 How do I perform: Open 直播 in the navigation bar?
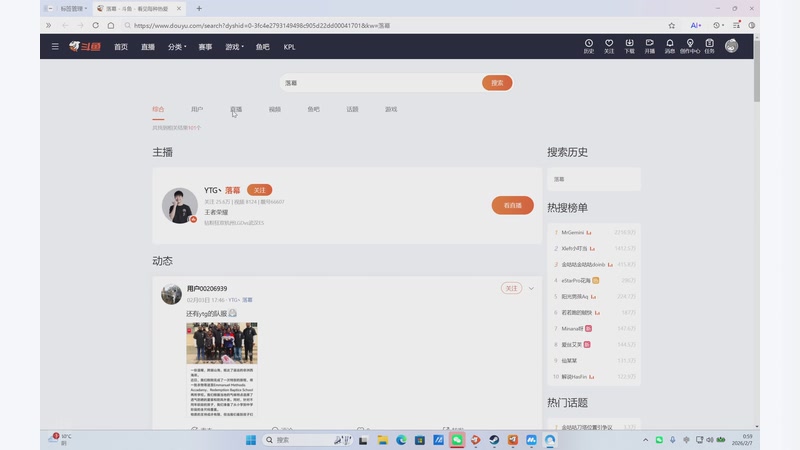148,46
